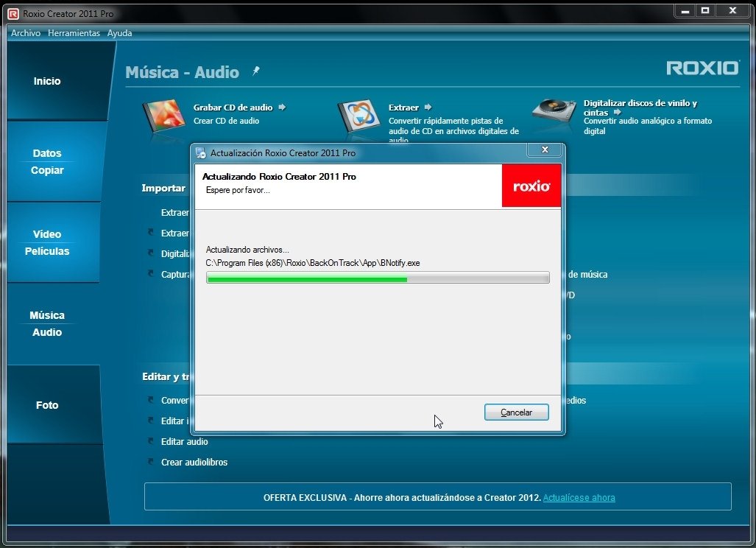Click the Convertir audio analógico a formato digital description
This screenshot has height=548, width=756.
coord(648,126)
